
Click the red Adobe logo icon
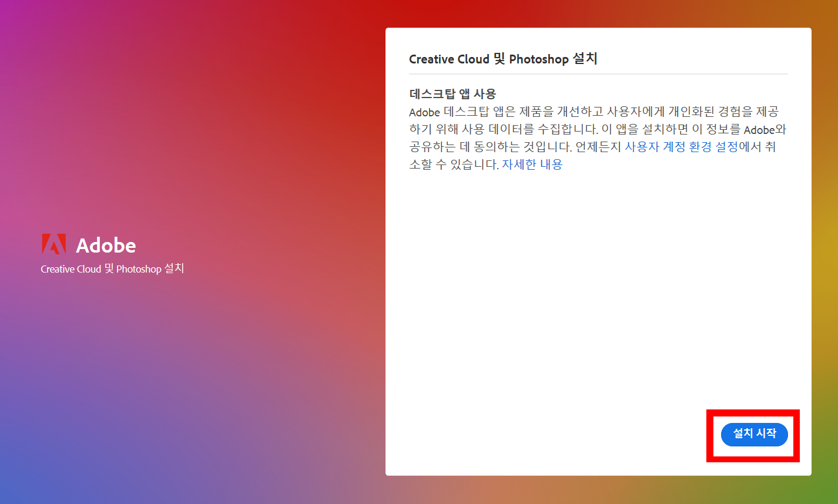click(x=53, y=244)
